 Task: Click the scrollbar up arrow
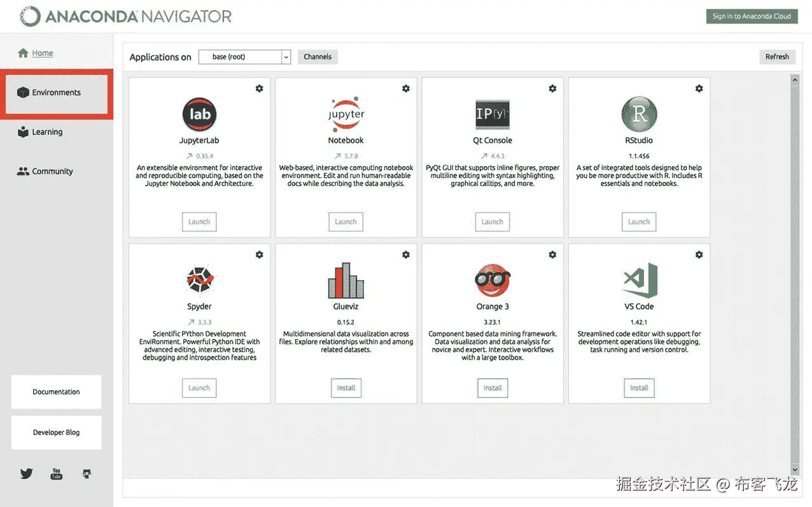[795, 80]
